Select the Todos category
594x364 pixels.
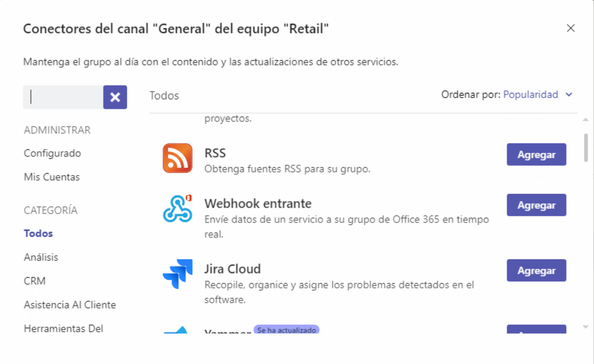coord(38,234)
